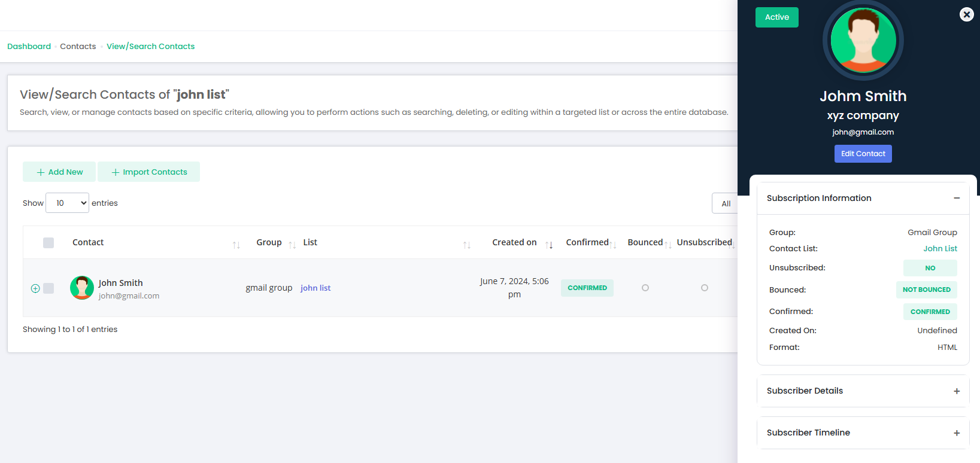Click the Active status badge
The image size is (980, 463).
[x=777, y=17]
